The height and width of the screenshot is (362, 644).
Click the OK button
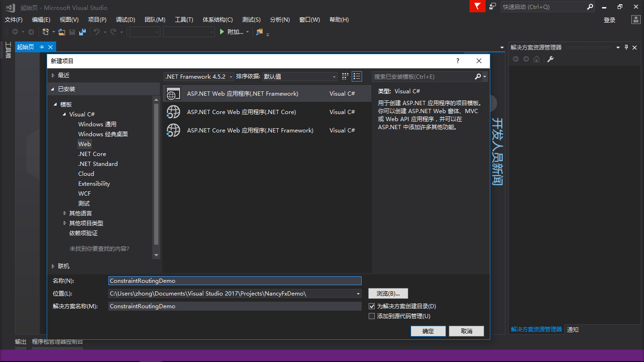pos(428,331)
